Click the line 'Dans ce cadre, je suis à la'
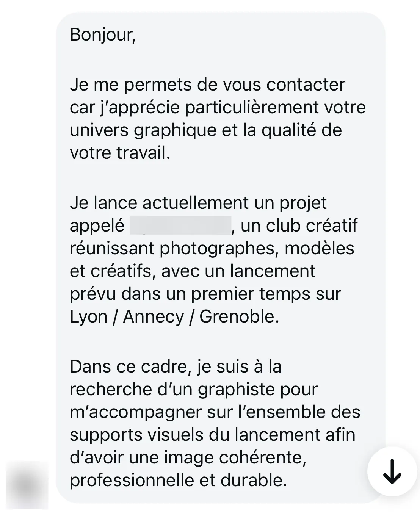 coord(176,366)
